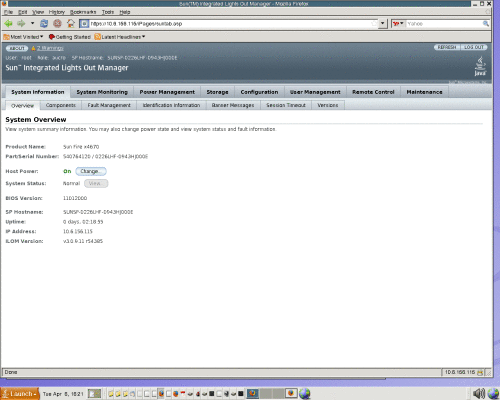Click the padlock icon in the status bar
Screen dimensions: 500x400
point(480,372)
